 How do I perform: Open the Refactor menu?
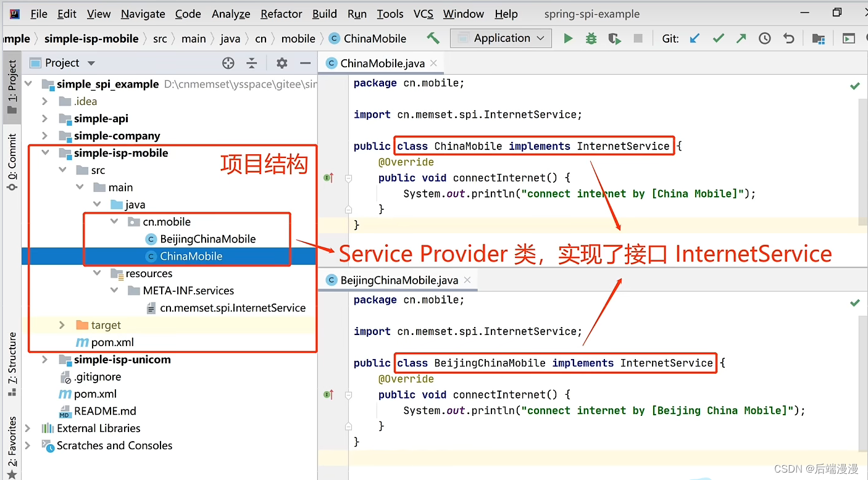click(282, 14)
